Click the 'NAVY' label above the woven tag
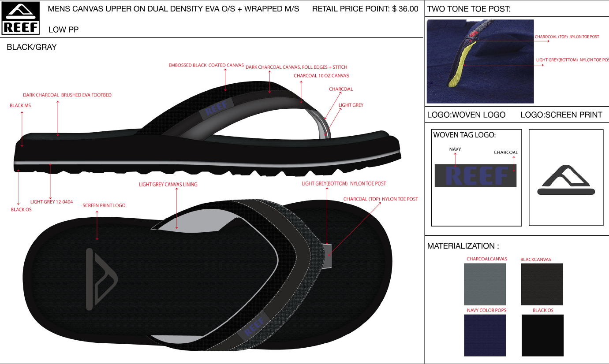 (455, 150)
